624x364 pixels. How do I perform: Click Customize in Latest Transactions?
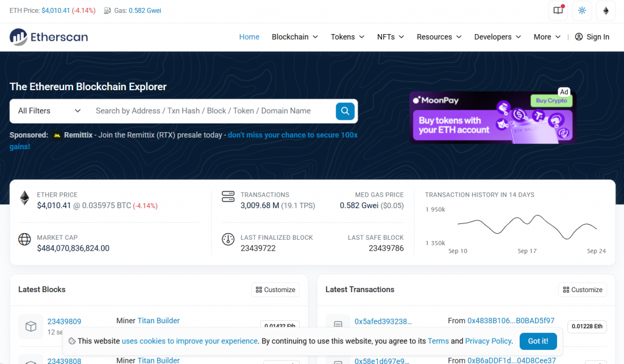583,290
